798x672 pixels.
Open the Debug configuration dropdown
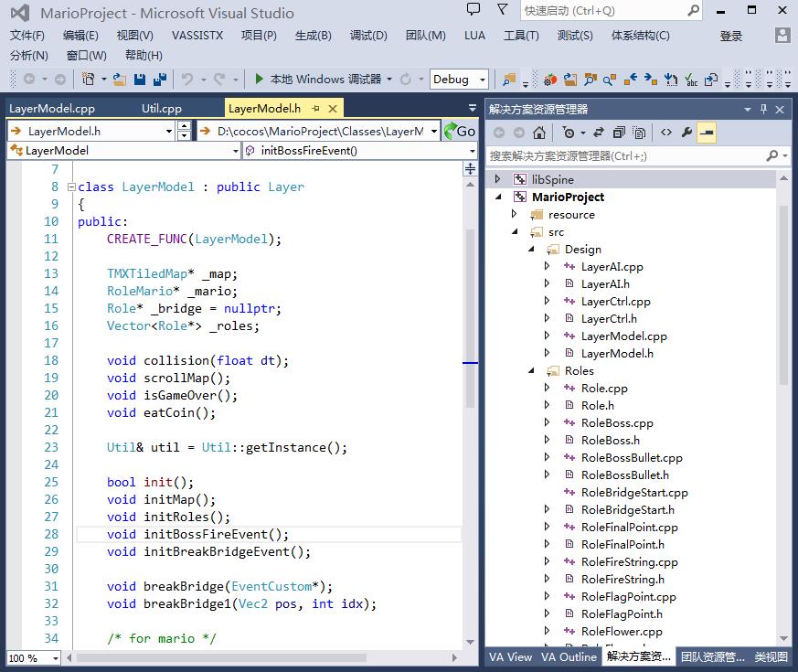coord(482,80)
